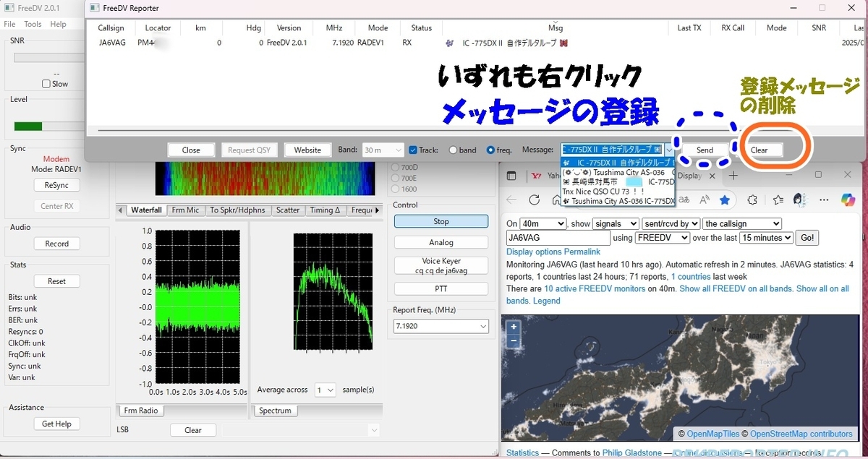Viewport: 868px width, 459px height.
Task: Enable the Slow checkbox under SNR
Action: click(x=45, y=83)
